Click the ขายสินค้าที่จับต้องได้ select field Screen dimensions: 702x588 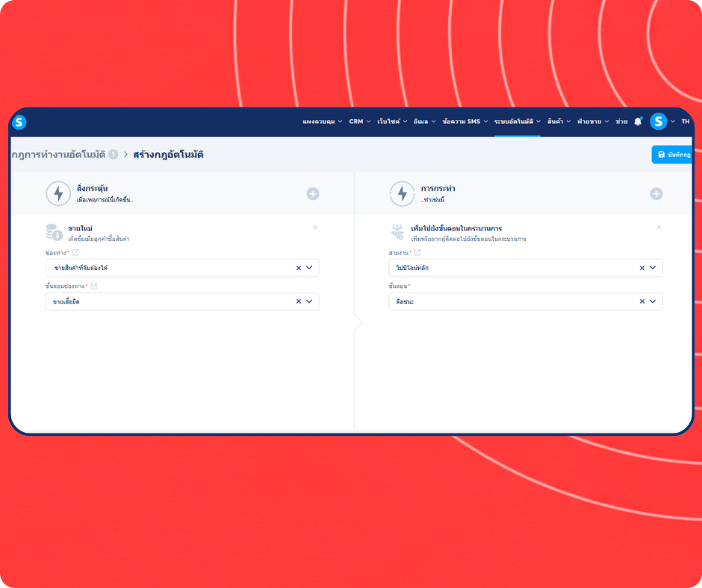click(x=182, y=268)
